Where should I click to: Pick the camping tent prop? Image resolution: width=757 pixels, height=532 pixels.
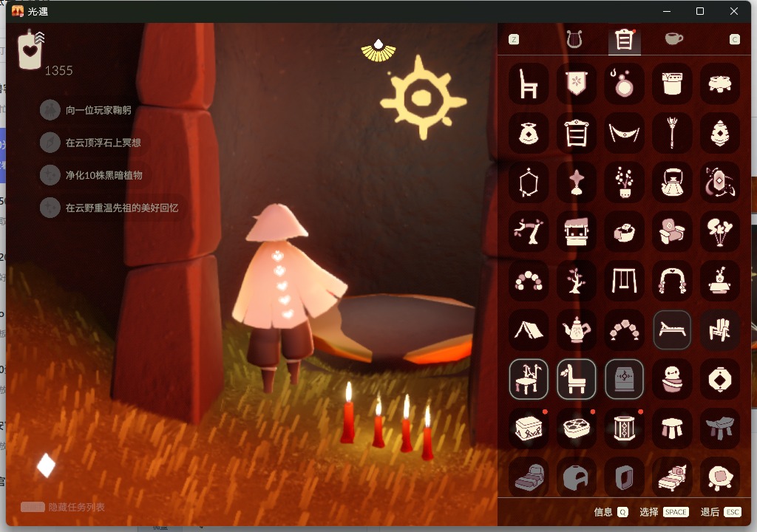528,330
